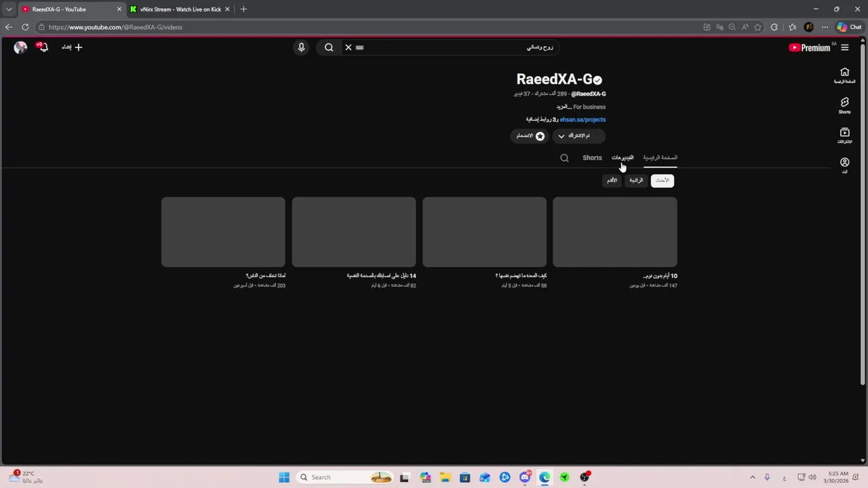
Task: Open the ehsan.sa/projects link
Action: [583, 119]
